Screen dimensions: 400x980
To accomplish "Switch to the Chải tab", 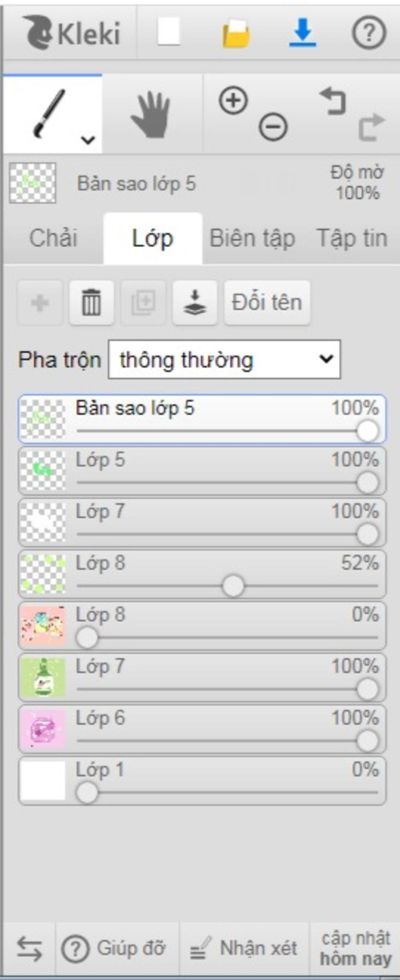I will pos(53,238).
